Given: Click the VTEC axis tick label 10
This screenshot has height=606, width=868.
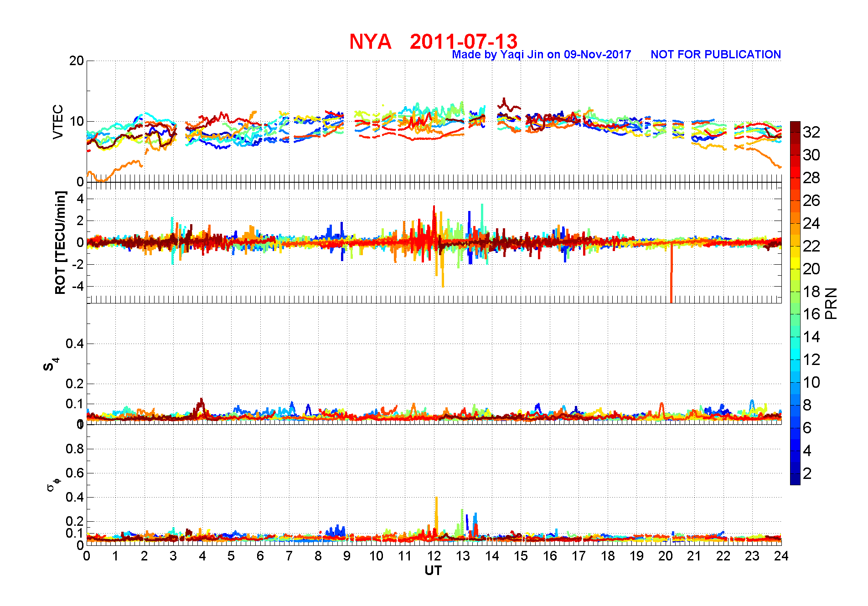Looking at the screenshot, I should click(x=77, y=121).
